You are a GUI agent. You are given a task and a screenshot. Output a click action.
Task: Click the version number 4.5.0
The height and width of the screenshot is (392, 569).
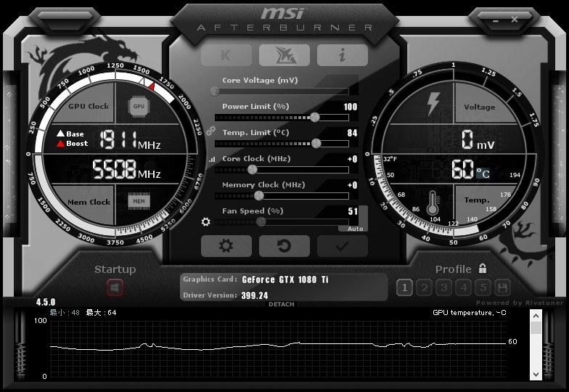[x=46, y=302]
